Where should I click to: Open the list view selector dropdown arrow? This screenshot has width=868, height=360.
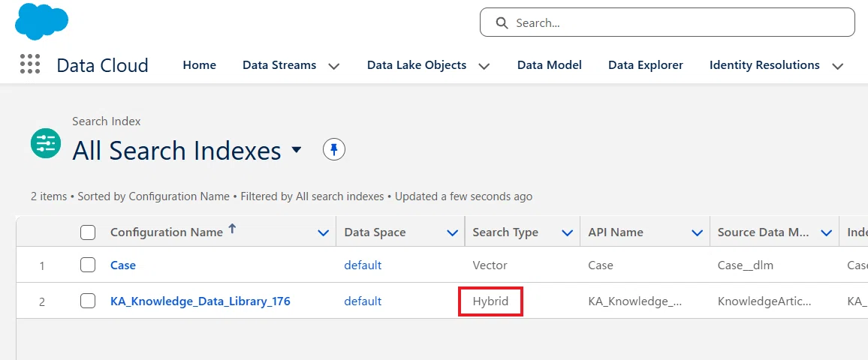pos(296,149)
